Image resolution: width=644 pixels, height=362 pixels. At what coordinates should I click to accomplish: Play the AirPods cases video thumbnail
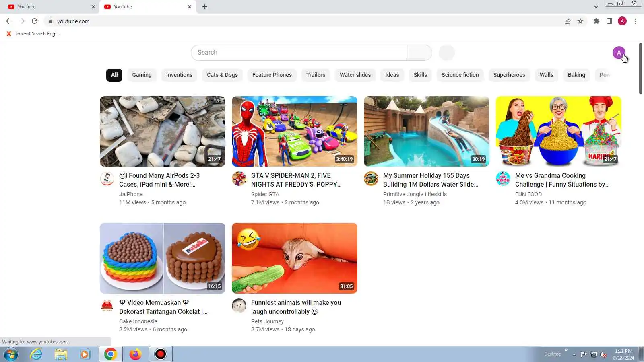(163, 131)
